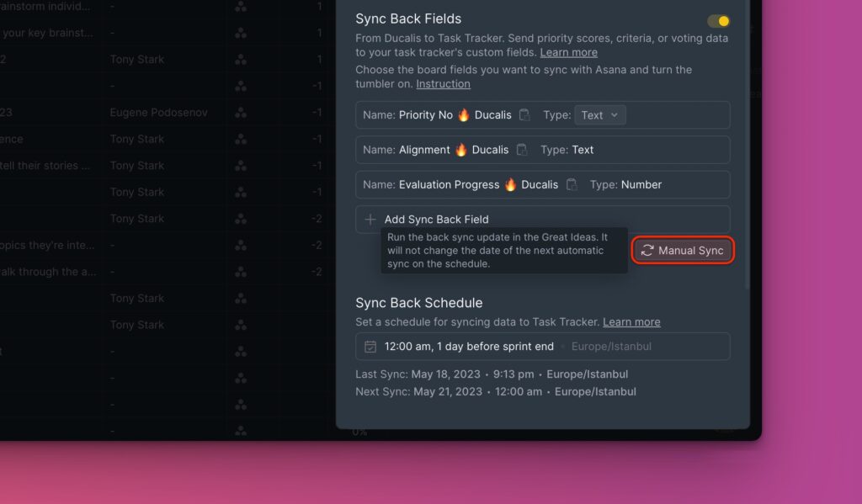Open Learn more link under Sync Back Schedule

pyautogui.click(x=631, y=322)
